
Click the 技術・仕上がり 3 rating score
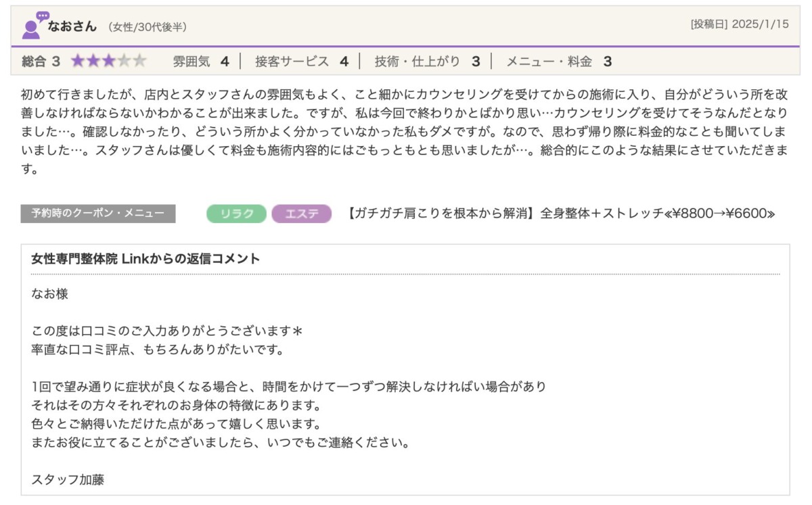pyautogui.click(x=427, y=62)
